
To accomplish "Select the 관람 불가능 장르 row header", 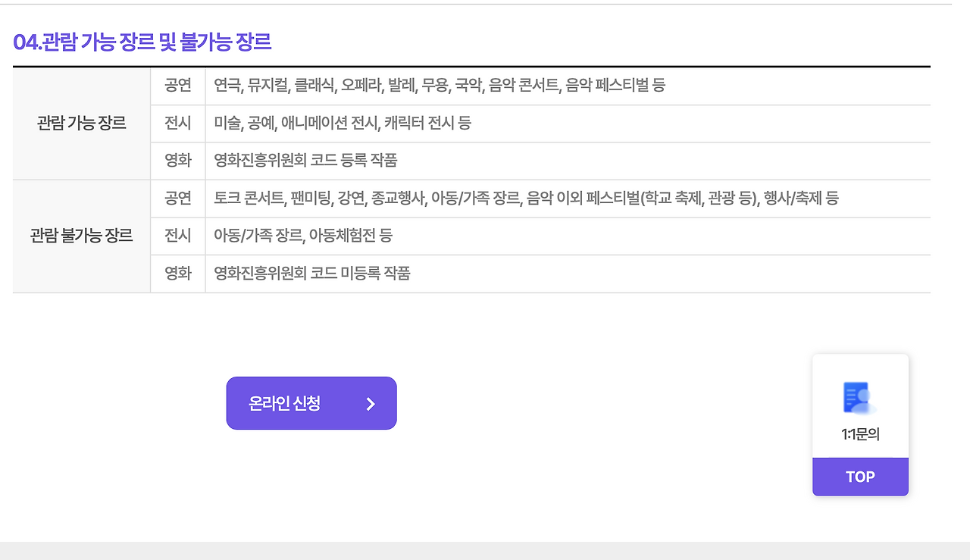I will click(x=81, y=236).
